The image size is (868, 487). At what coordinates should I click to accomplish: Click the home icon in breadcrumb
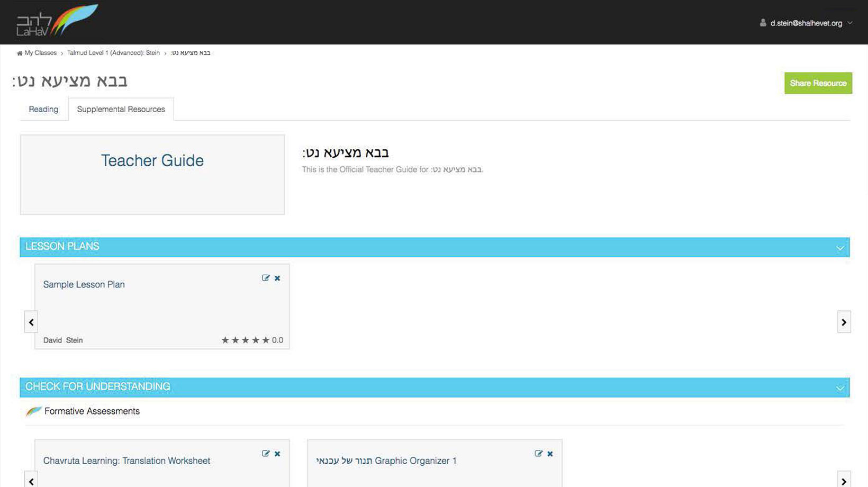(20, 53)
